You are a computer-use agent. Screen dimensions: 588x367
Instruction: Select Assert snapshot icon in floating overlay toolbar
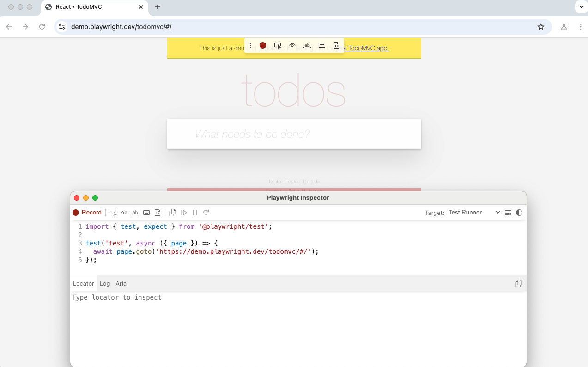337,45
